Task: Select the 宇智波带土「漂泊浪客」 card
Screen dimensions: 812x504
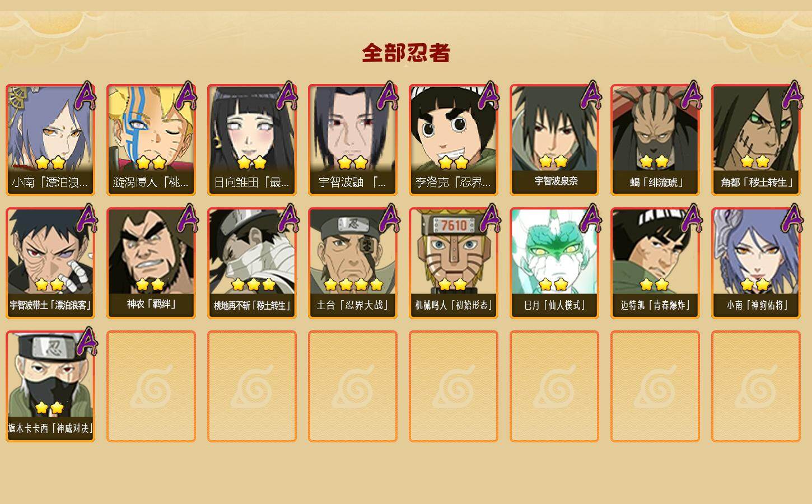Action: pyautogui.click(x=50, y=263)
